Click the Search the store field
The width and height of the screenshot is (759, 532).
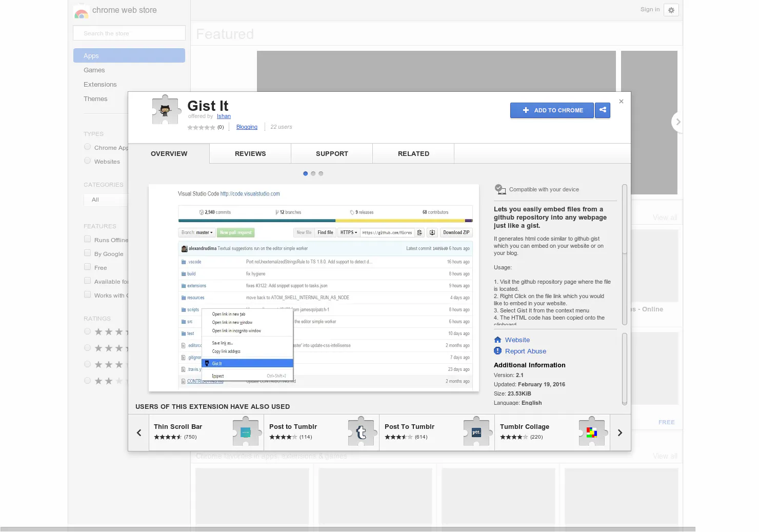coord(129,33)
